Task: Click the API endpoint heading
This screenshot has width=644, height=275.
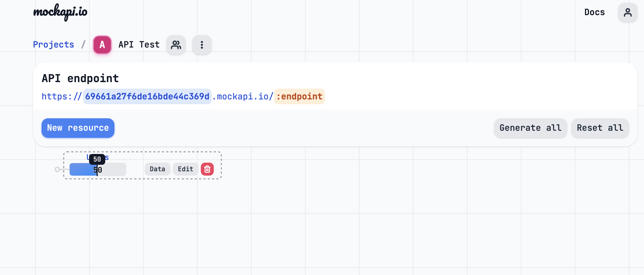Action: pos(80,79)
